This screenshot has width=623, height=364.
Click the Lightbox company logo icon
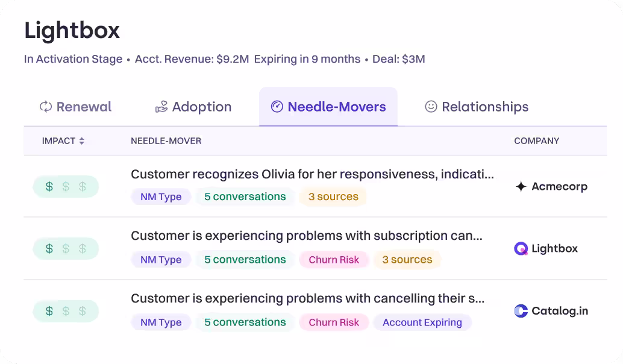[521, 248]
